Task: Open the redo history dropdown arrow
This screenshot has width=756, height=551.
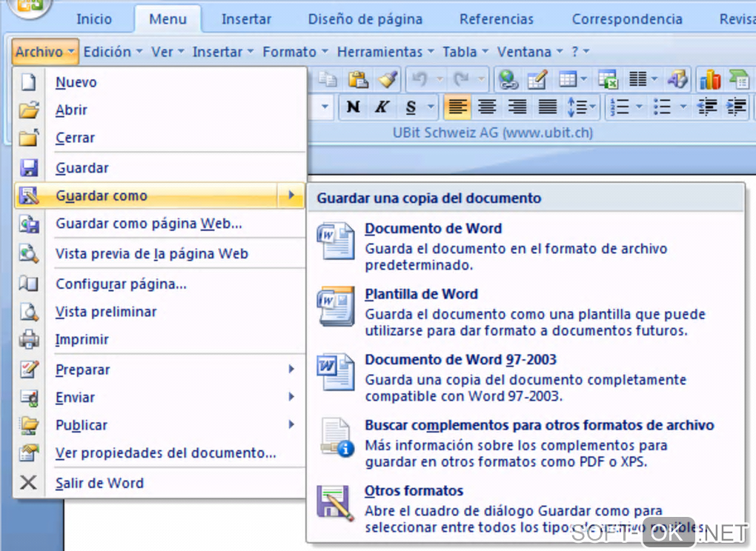Action: (x=481, y=79)
